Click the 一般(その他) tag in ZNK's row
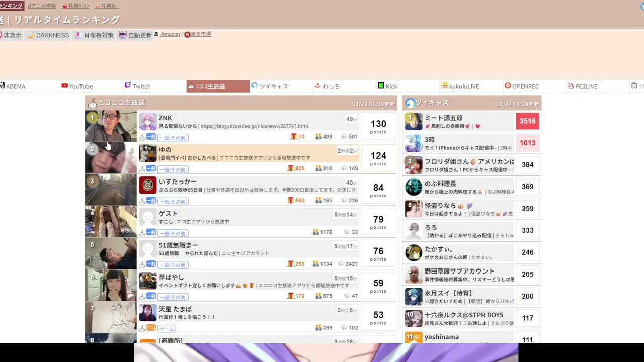 [173, 138]
